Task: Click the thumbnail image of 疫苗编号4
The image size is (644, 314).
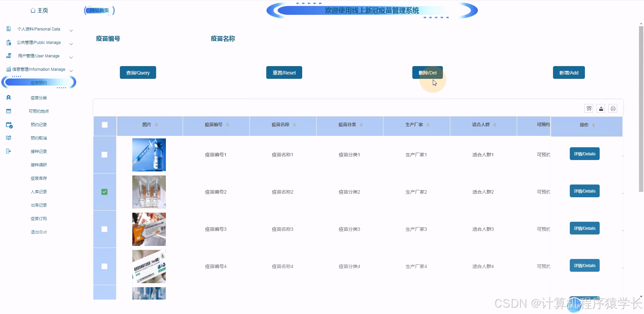Action: [x=149, y=266]
